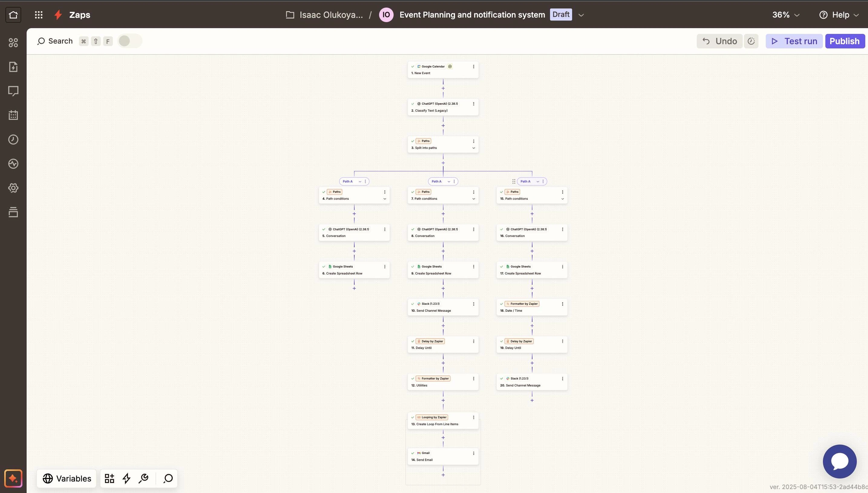Click the Zaps lightning bolt logo
The height and width of the screenshot is (493, 868).
tap(58, 15)
